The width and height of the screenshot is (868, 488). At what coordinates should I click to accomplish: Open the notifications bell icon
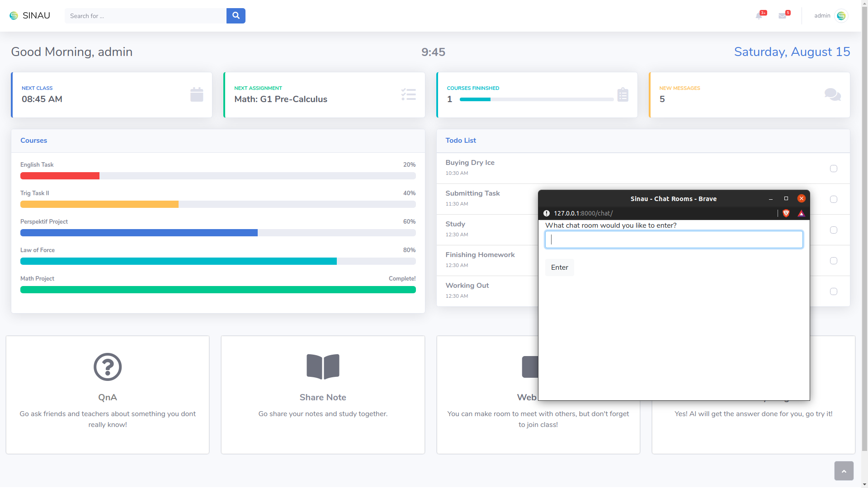tap(759, 16)
